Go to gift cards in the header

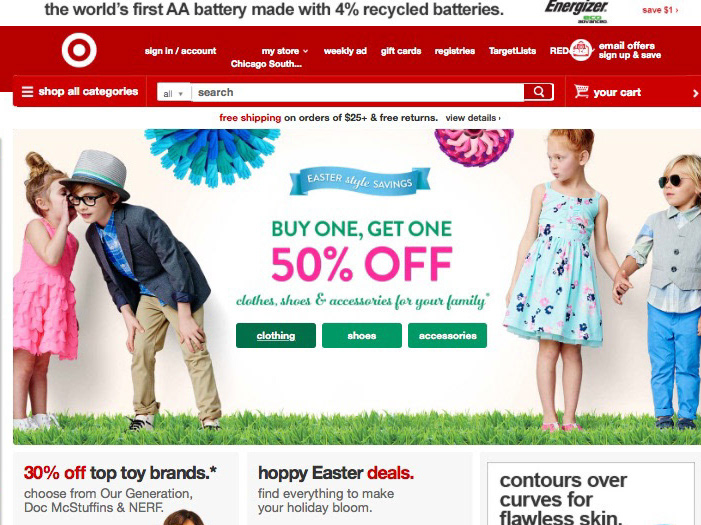pyautogui.click(x=401, y=51)
